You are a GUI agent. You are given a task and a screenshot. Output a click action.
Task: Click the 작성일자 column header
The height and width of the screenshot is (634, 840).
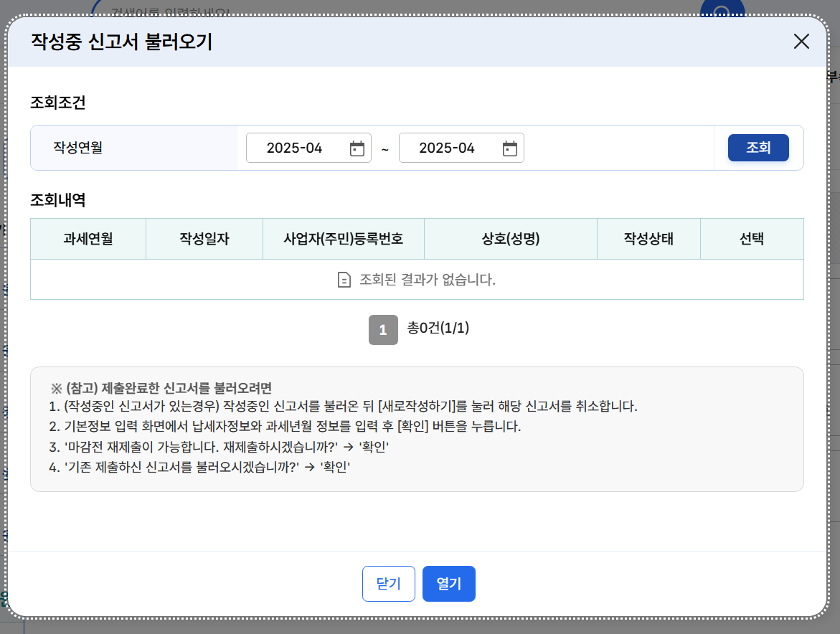pyautogui.click(x=204, y=238)
